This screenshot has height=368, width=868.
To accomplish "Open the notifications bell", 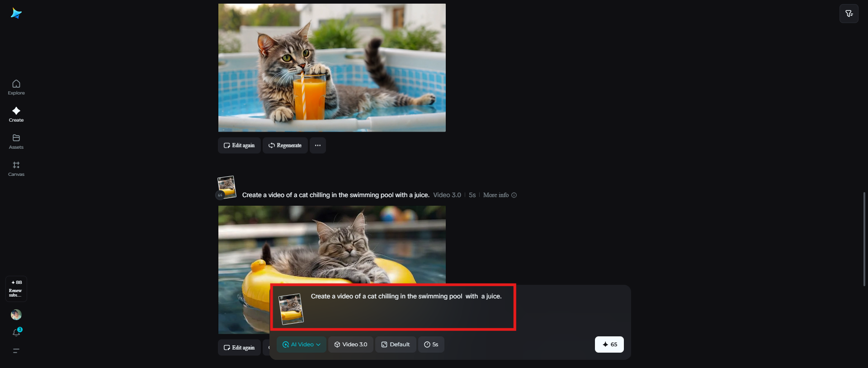I will [16, 333].
